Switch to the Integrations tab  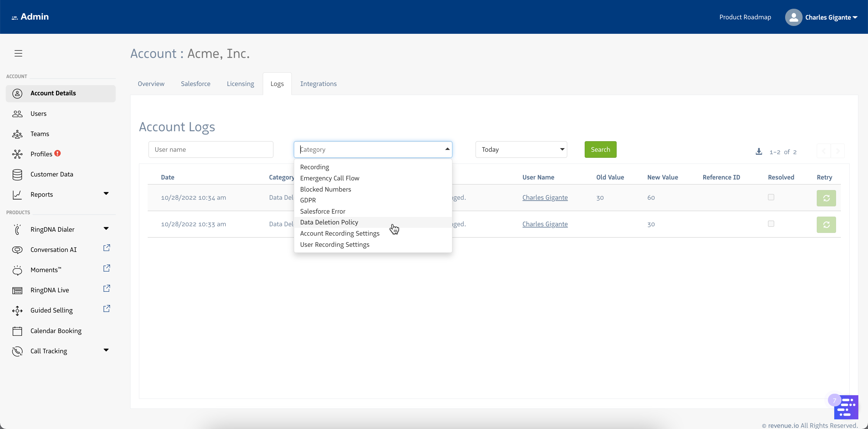pos(318,84)
